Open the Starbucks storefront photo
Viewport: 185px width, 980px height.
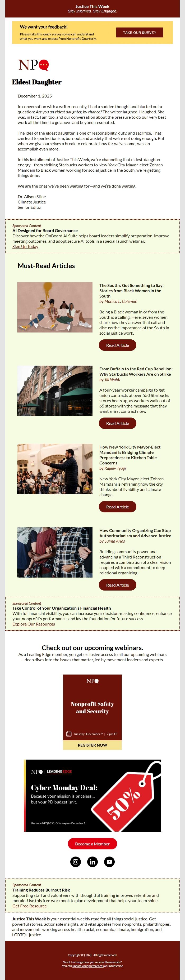(55, 391)
